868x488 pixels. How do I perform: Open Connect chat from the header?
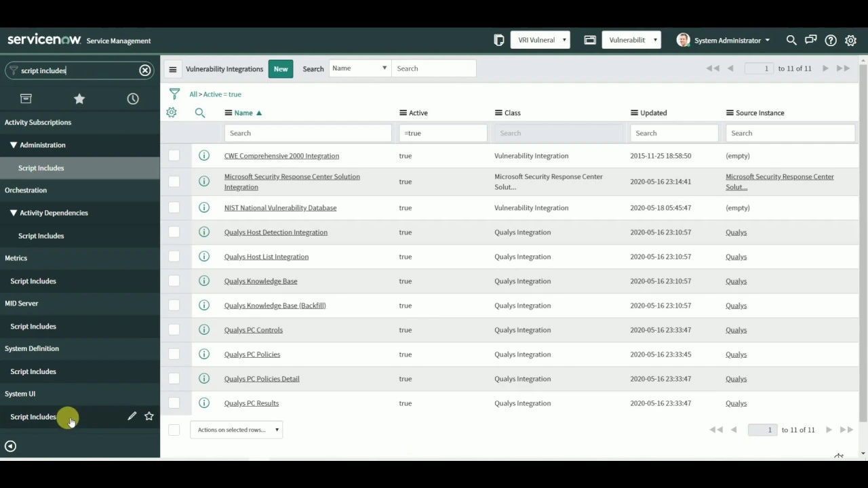coord(810,41)
